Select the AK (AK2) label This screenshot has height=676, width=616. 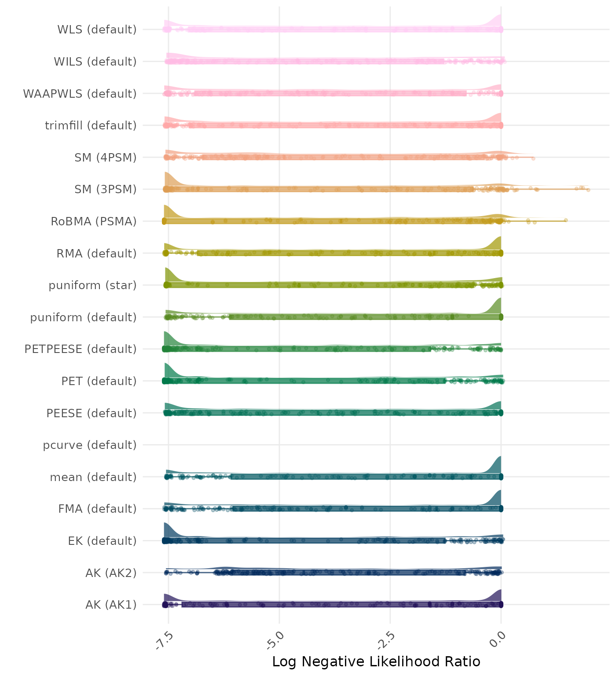(x=111, y=573)
